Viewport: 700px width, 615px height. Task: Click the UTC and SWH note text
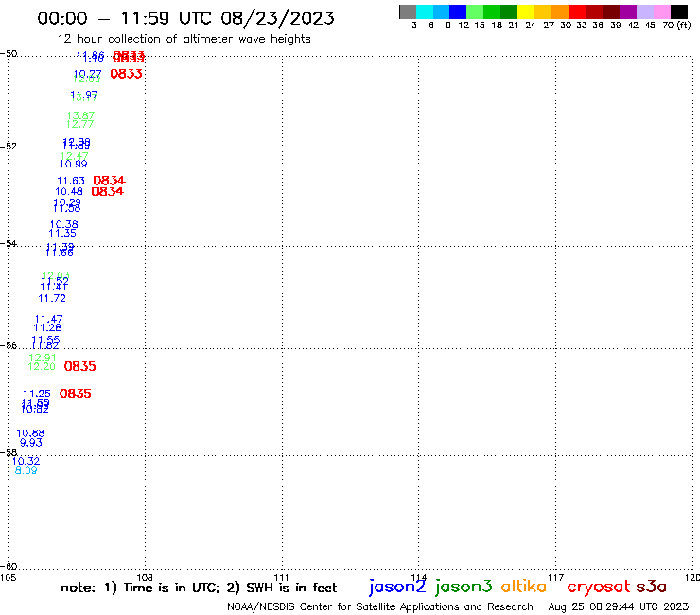coord(199,588)
